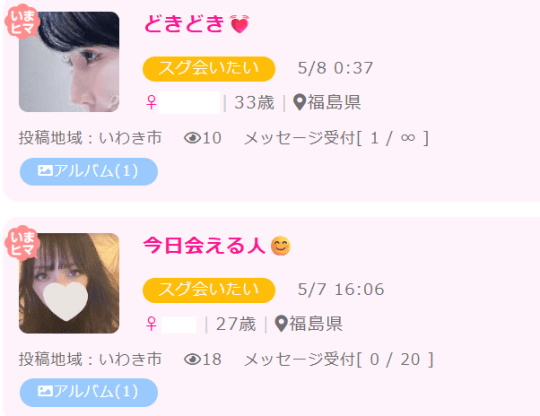Click the female symbol on first profile
The height and width of the screenshot is (416, 540).
click(151, 102)
